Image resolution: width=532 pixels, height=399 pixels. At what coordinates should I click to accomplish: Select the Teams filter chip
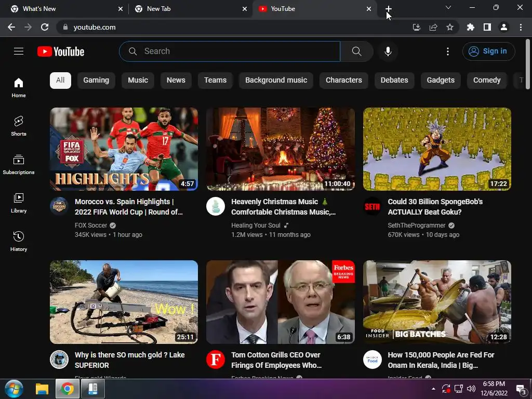coord(215,81)
